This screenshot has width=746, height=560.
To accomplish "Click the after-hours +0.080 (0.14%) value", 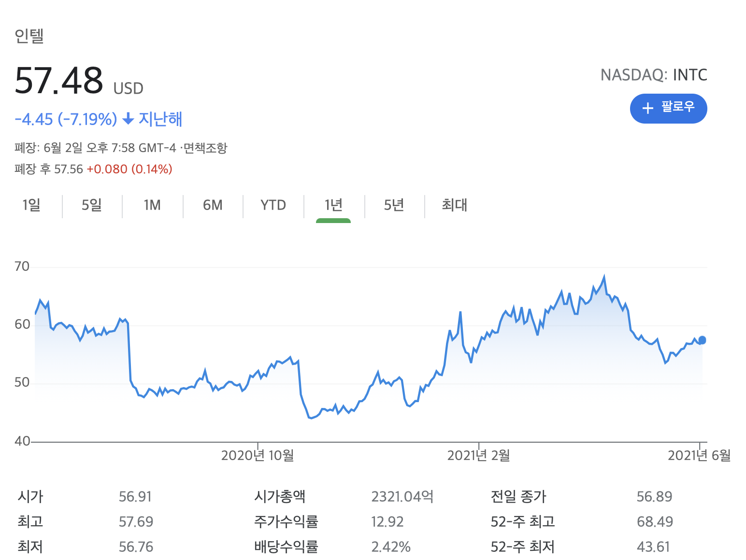I will pyautogui.click(x=129, y=169).
